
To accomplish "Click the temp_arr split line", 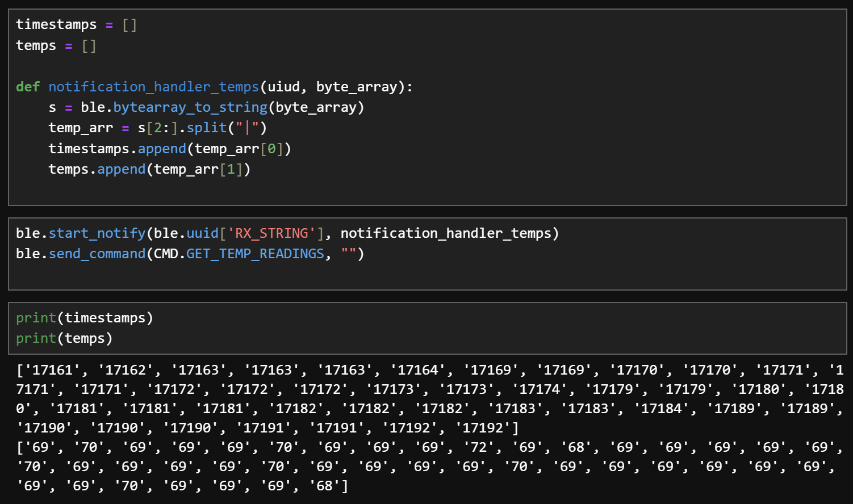I will 158,128.
